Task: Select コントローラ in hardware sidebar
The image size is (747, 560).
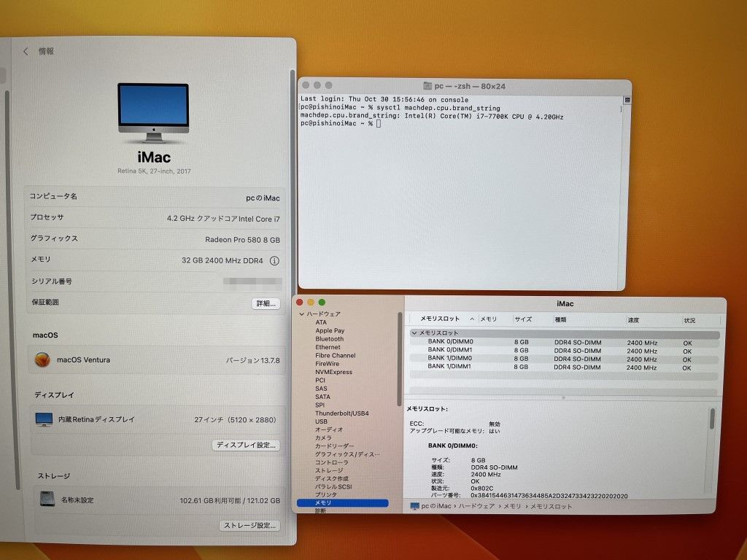Action: 332,462
